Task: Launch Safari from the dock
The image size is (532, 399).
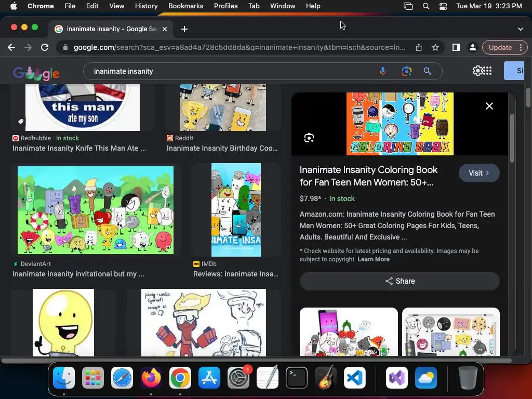Action: tap(122, 378)
